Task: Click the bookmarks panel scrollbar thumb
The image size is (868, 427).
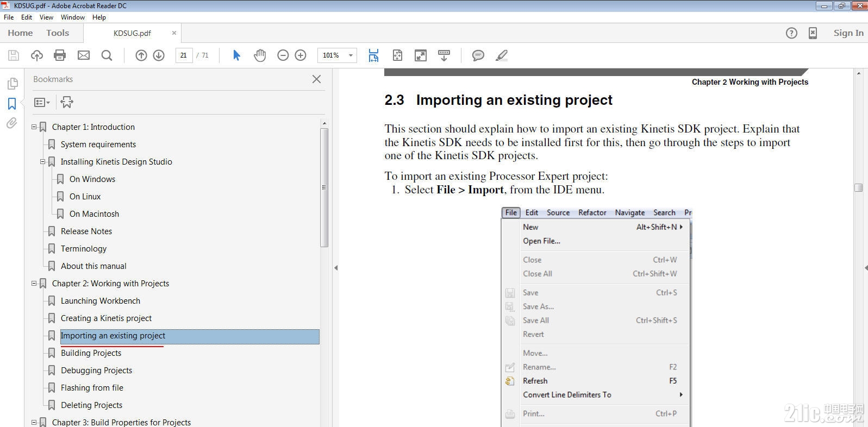Action: coord(324,187)
